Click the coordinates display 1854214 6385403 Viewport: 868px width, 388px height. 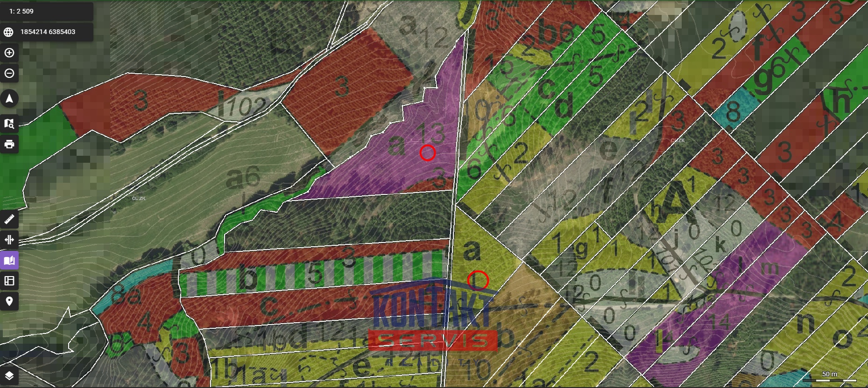tap(48, 32)
